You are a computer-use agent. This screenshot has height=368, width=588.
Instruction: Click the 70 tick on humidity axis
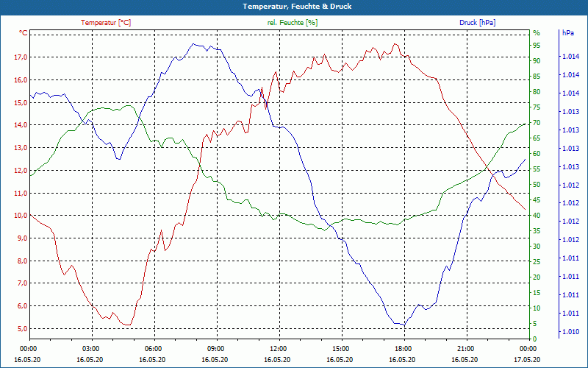[537, 123]
